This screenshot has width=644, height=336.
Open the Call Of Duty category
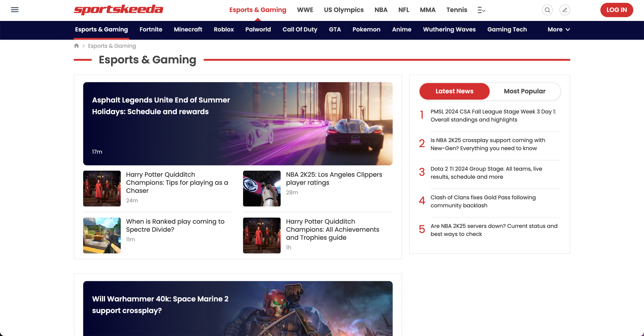[300, 29]
